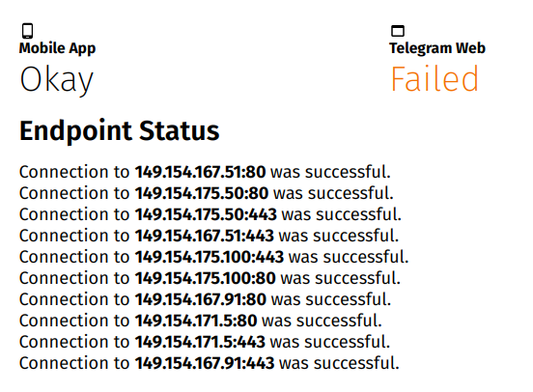Click the Okay status under Mobile App
533x392 pixels.
[x=56, y=79]
